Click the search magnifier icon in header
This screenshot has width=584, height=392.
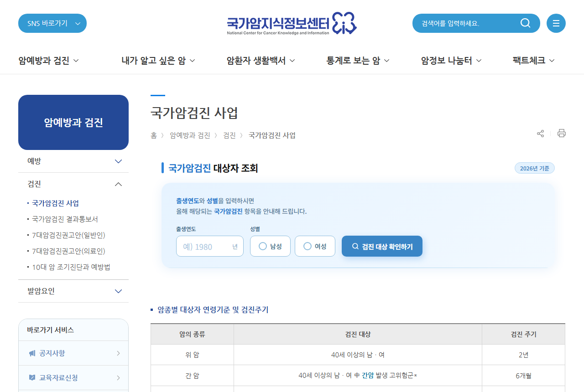pos(525,23)
